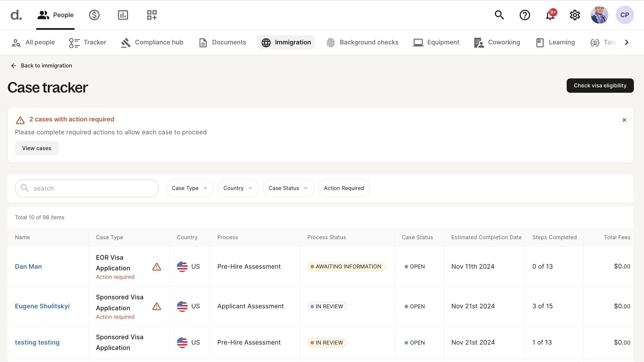
Task: Open the reports chart icon
Action: click(x=123, y=15)
